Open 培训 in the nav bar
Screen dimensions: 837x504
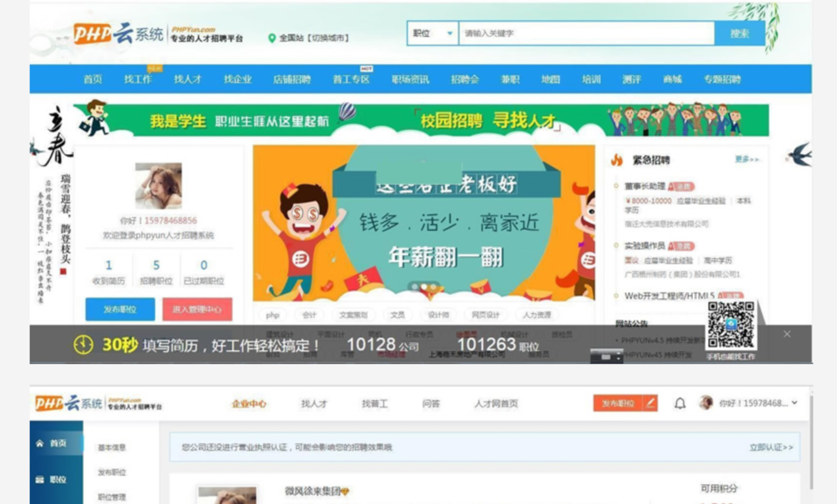pyautogui.click(x=591, y=79)
